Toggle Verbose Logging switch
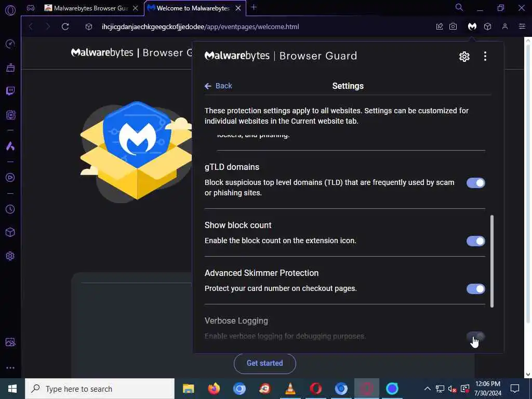The width and height of the screenshot is (532, 399). click(476, 337)
